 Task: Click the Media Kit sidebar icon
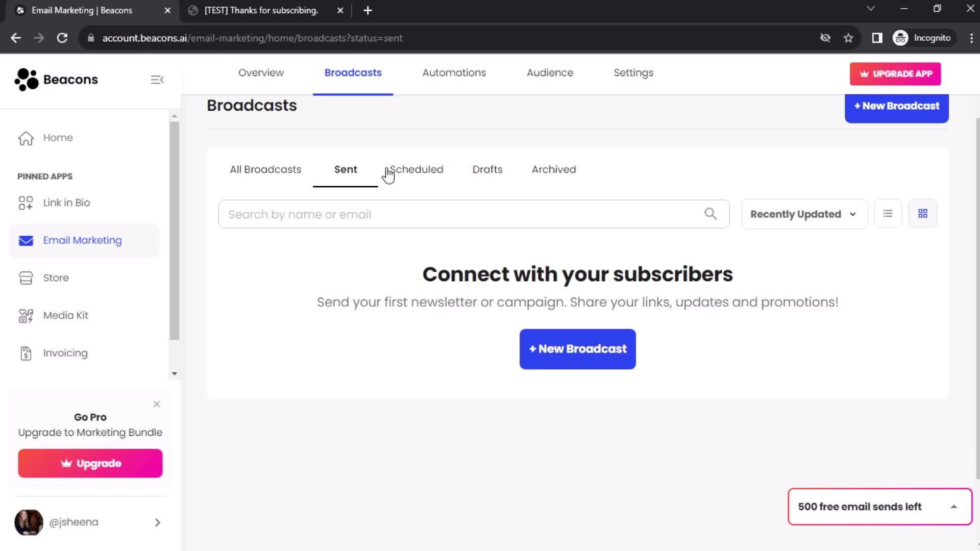(26, 315)
